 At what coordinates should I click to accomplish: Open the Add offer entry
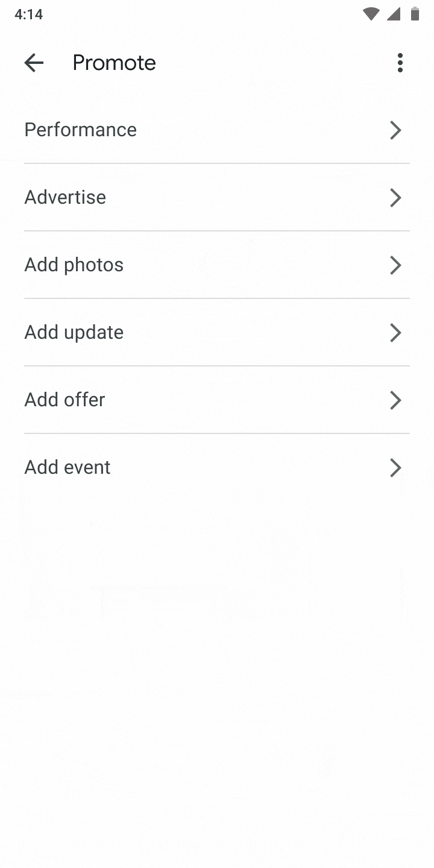tap(65, 400)
